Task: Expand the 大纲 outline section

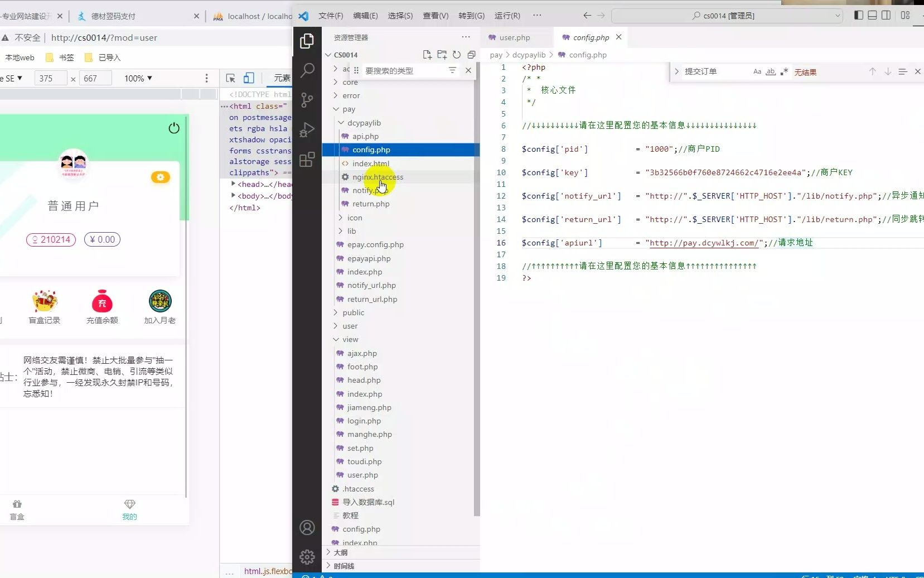Action: tap(400, 552)
